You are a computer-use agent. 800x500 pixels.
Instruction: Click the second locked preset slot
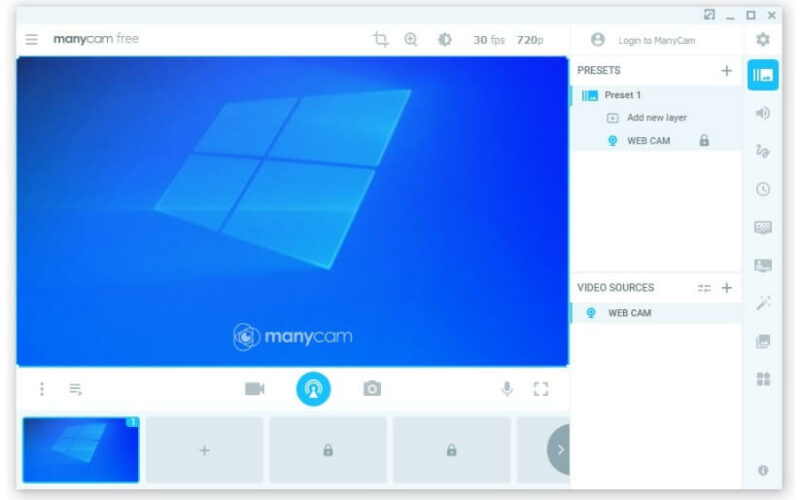pos(452,450)
